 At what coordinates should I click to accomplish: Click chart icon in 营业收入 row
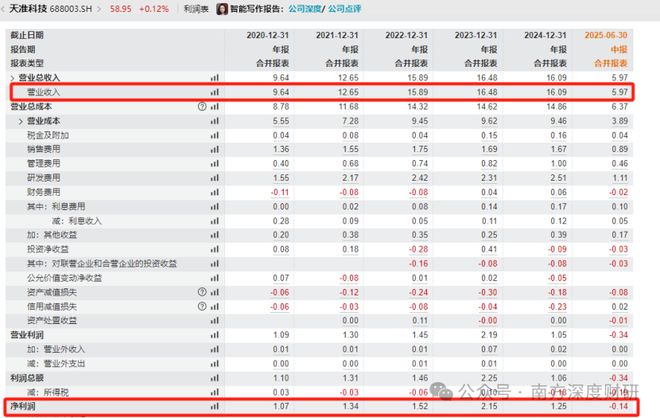(214, 91)
